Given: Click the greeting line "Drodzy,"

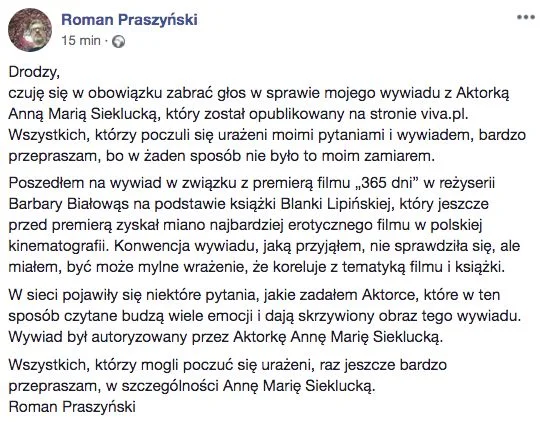Looking at the screenshot, I should pos(34,72).
